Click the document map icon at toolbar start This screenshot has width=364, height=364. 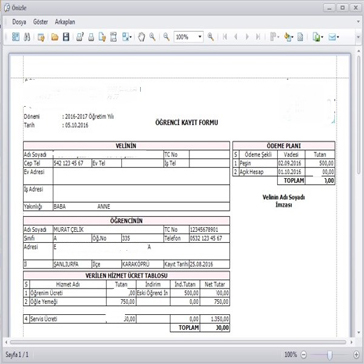pyautogui.click(x=16, y=37)
